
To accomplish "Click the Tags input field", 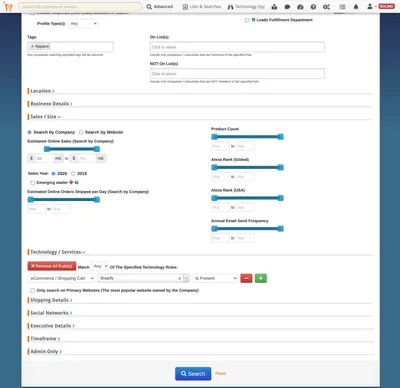I will [x=70, y=47].
